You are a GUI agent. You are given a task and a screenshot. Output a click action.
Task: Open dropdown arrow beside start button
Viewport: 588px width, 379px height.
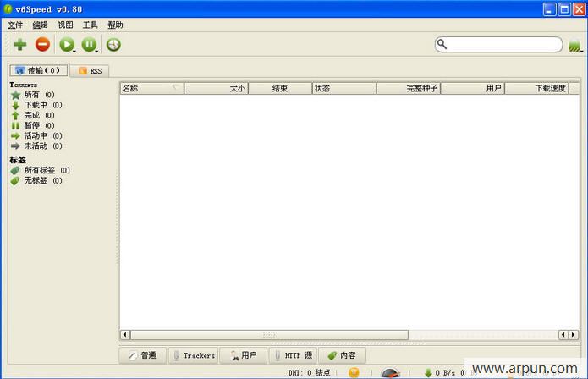[74, 52]
